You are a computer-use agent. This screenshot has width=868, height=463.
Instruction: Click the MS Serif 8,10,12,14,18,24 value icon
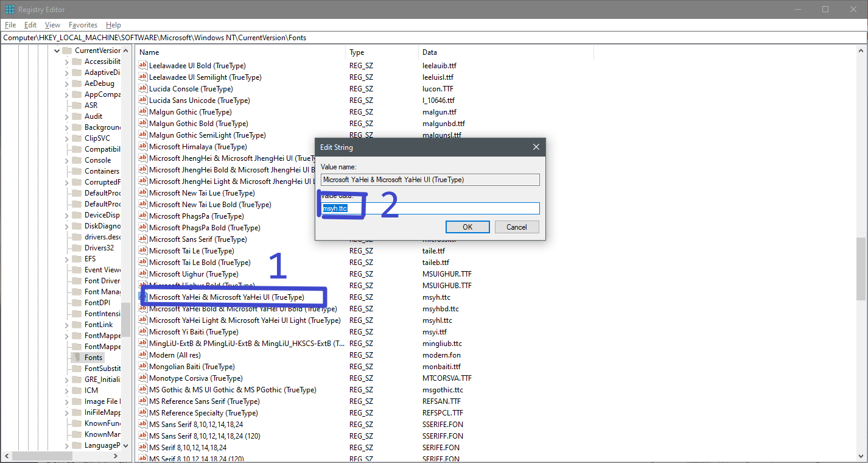[143, 448]
